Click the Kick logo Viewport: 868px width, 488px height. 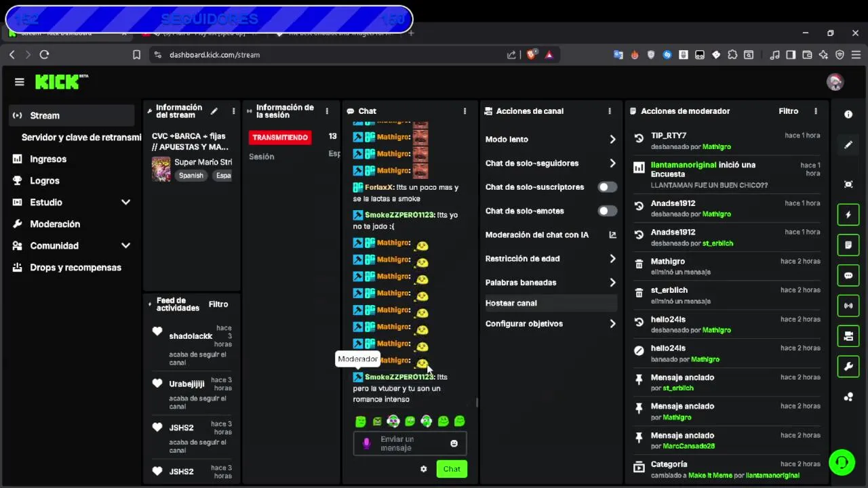click(x=62, y=82)
